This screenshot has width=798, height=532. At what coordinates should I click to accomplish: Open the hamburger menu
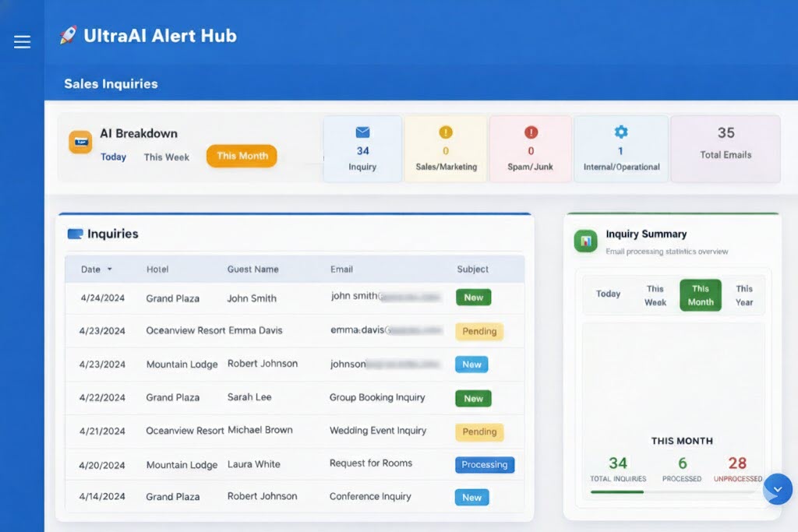tap(22, 41)
